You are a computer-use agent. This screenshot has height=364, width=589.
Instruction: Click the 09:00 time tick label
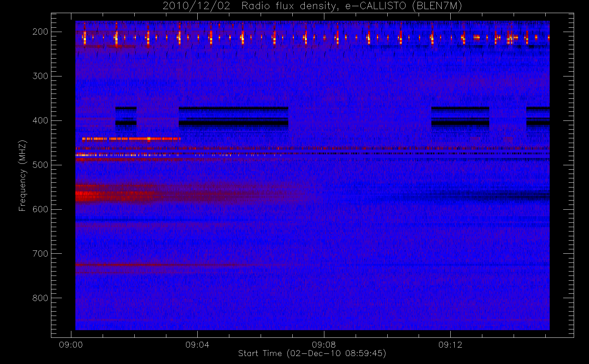(x=71, y=345)
